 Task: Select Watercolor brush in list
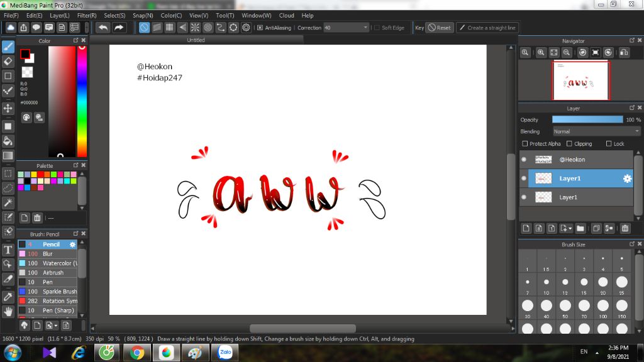(x=48, y=263)
